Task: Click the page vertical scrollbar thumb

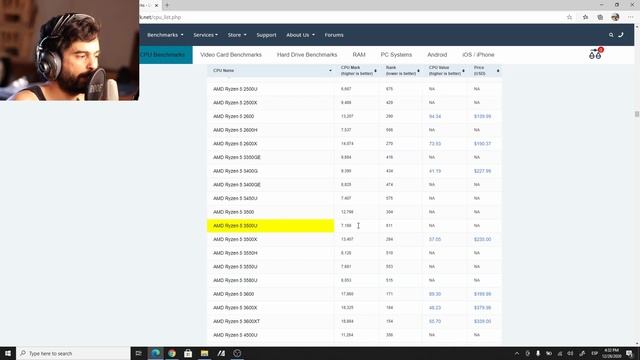Action: pyautogui.click(x=637, y=114)
